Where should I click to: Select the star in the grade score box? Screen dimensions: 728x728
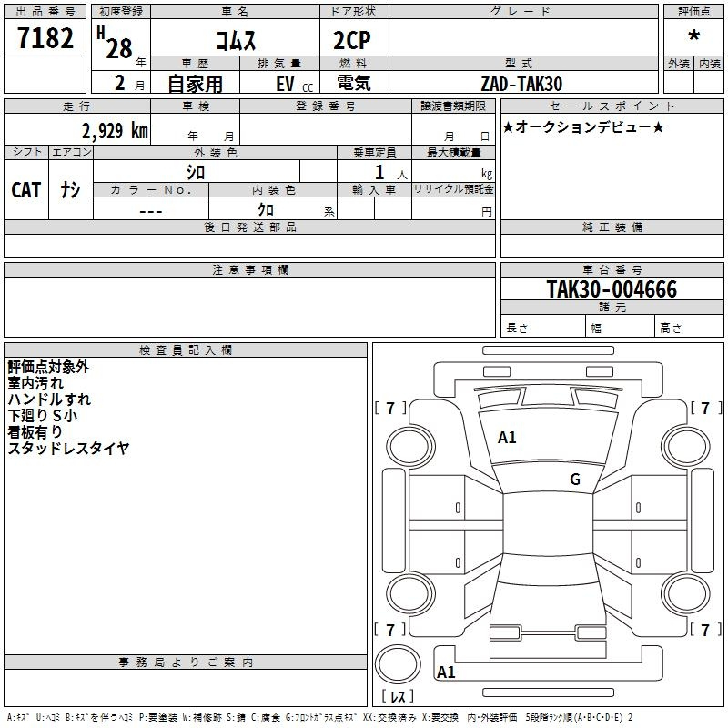pyautogui.click(x=693, y=36)
